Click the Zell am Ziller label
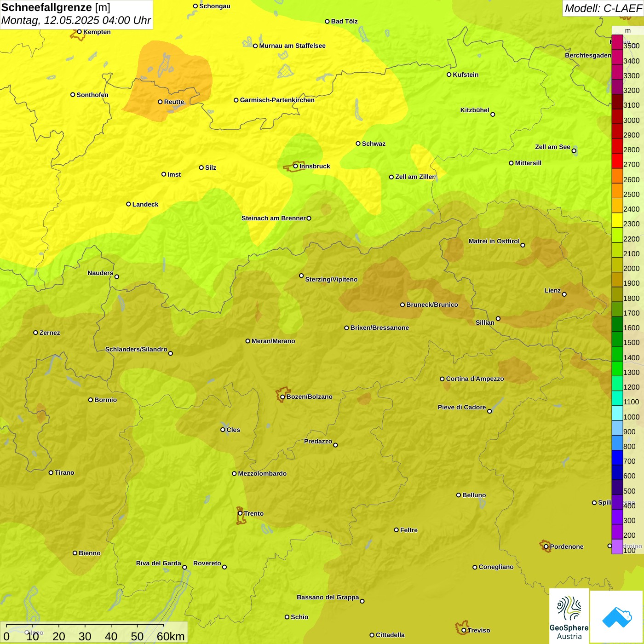This screenshot has height=644, width=644. (x=414, y=177)
